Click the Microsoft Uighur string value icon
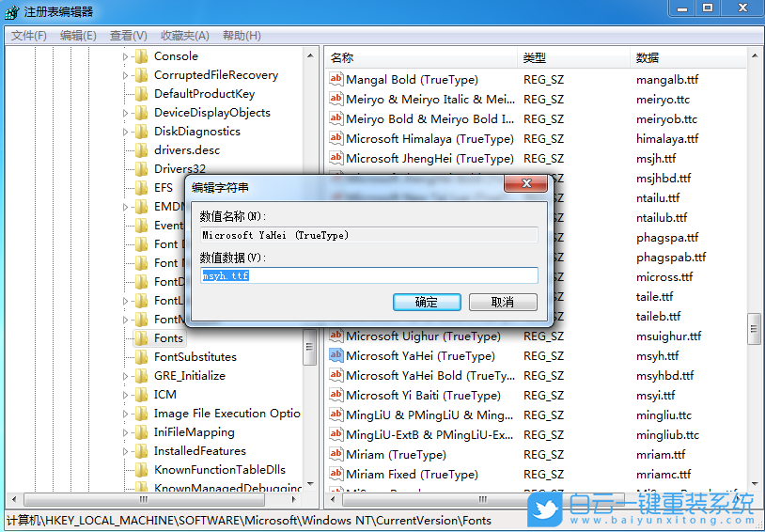 [336, 336]
